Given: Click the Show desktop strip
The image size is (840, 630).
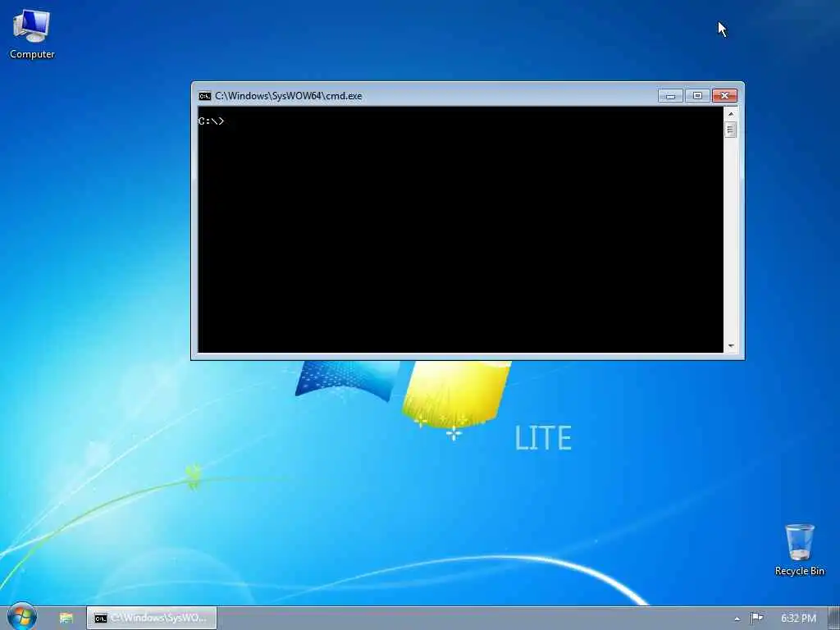Looking at the screenshot, I should click(834, 619).
